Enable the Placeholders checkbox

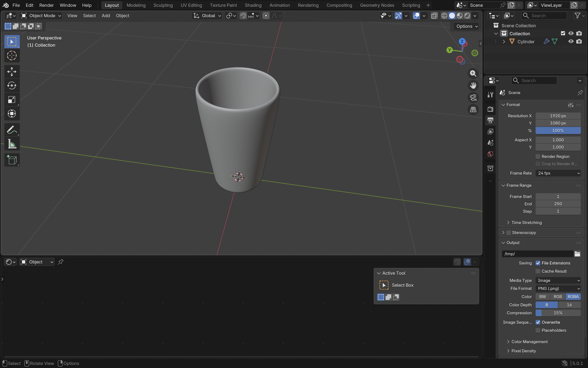point(538,330)
